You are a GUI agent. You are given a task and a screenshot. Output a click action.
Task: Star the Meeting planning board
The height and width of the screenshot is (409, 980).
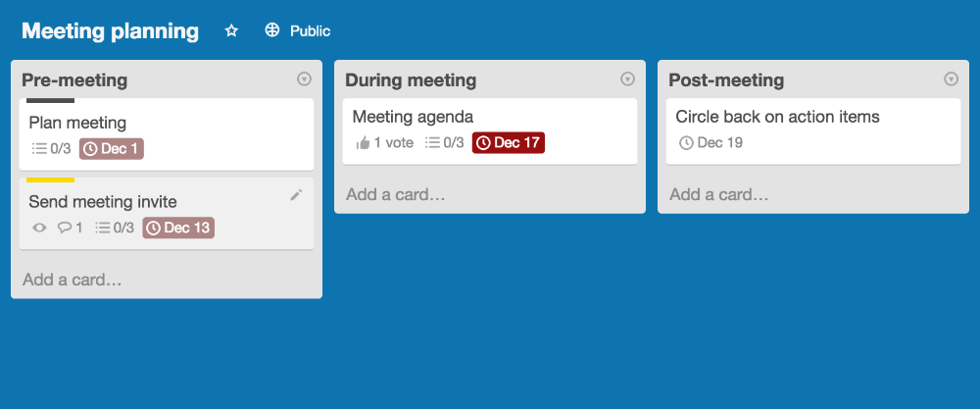tap(231, 31)
